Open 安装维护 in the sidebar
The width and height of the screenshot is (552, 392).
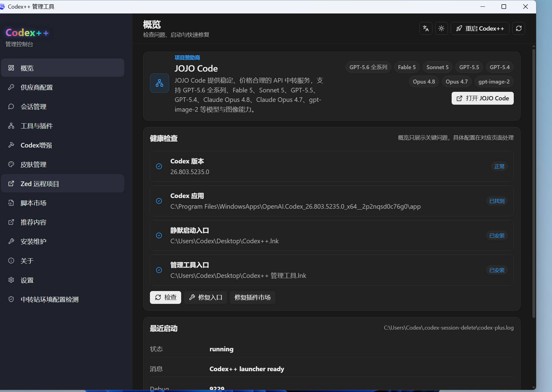coord(63,241)
